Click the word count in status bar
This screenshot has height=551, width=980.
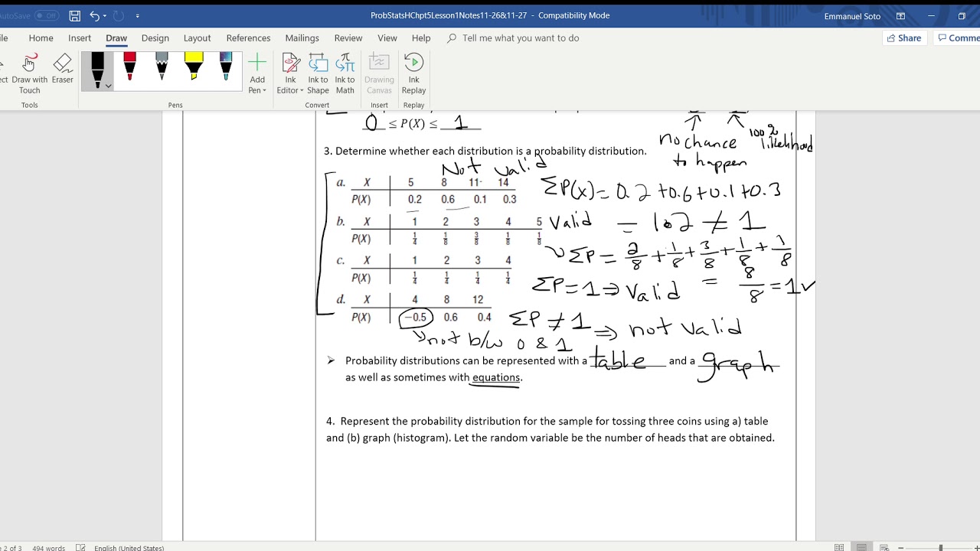pyautogui.click(x=49, y=547)
